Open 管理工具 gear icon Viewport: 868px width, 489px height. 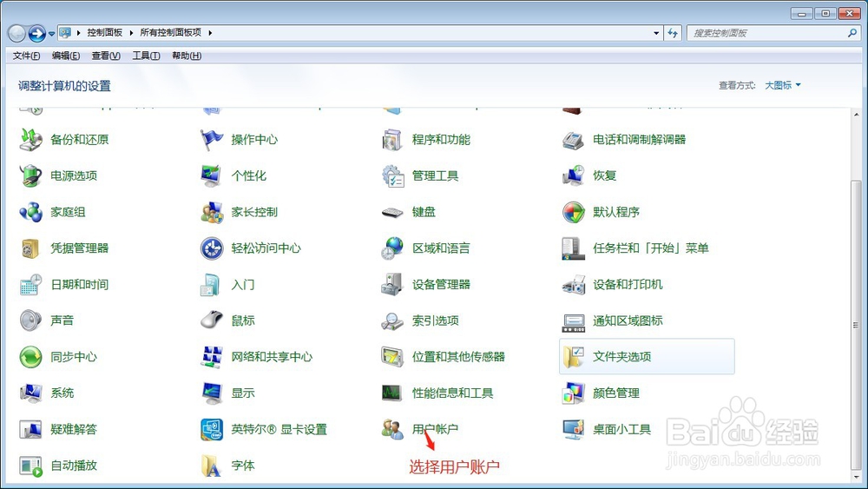(x=392, y=175)
